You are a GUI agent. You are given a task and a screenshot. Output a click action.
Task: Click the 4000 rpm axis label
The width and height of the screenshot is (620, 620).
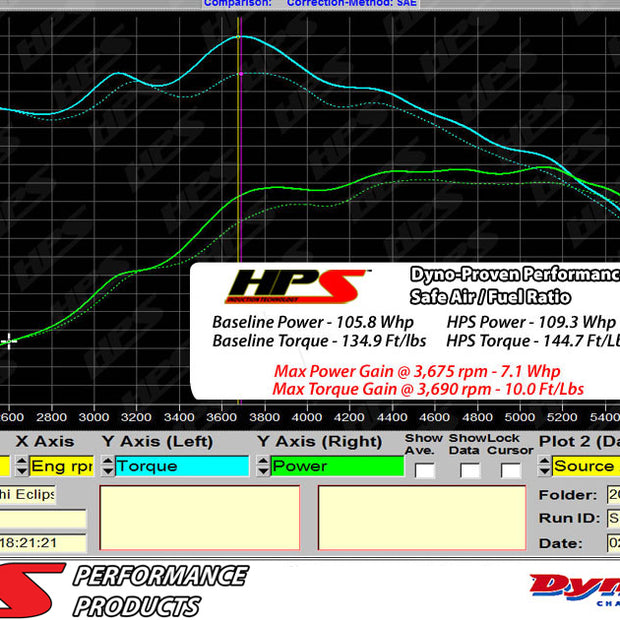click(306, 417)
